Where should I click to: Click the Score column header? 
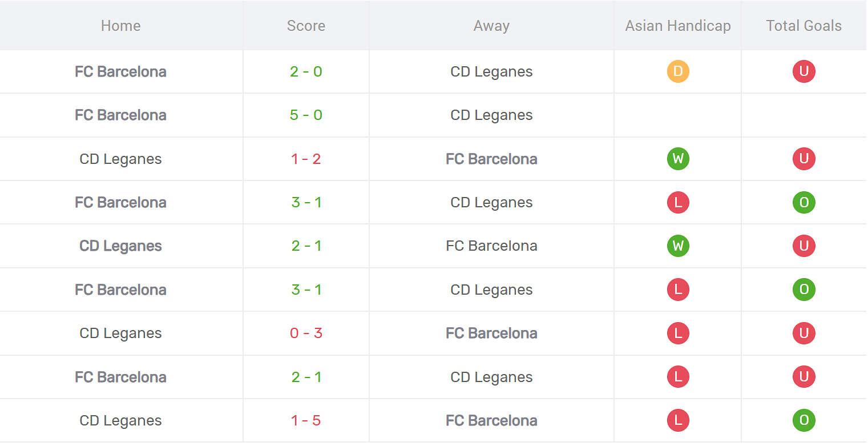pyautogui.click(x=306, y=26)
